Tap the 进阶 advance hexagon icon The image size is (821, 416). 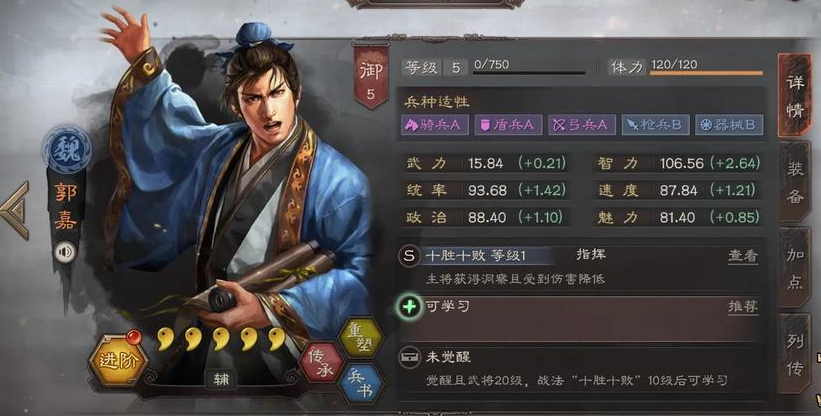tap(118, 361)
